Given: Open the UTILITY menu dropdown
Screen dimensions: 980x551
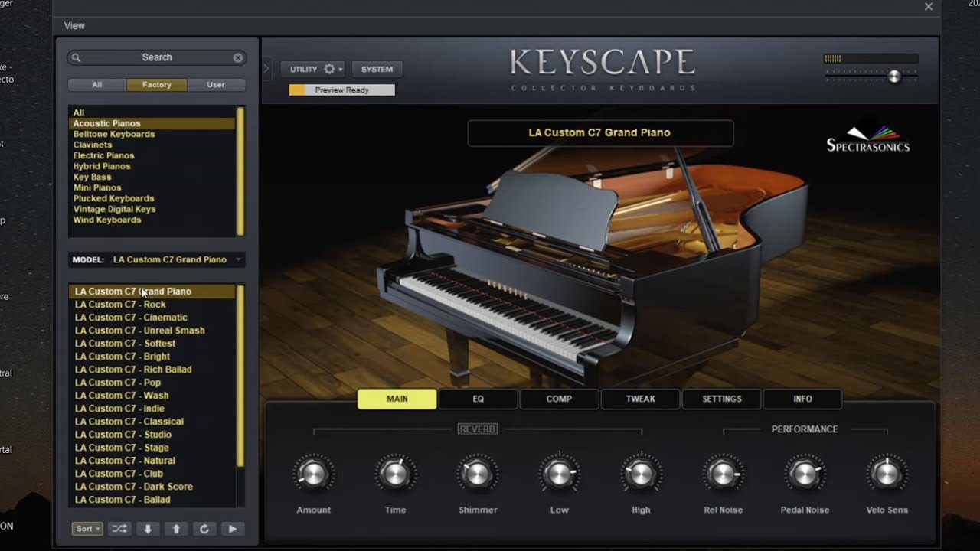Looking at the screenshot, I should tap(312, 69).
